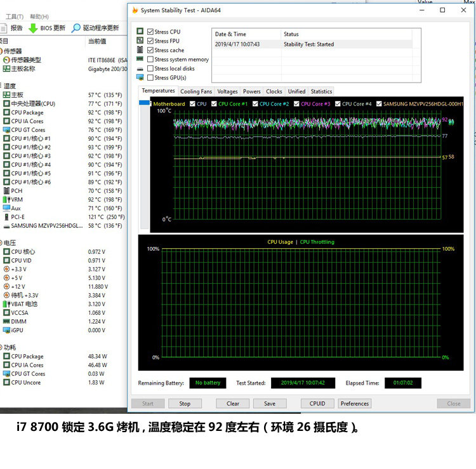
Task: Click the memory icon beside Stress system memory
Action: 140,58
